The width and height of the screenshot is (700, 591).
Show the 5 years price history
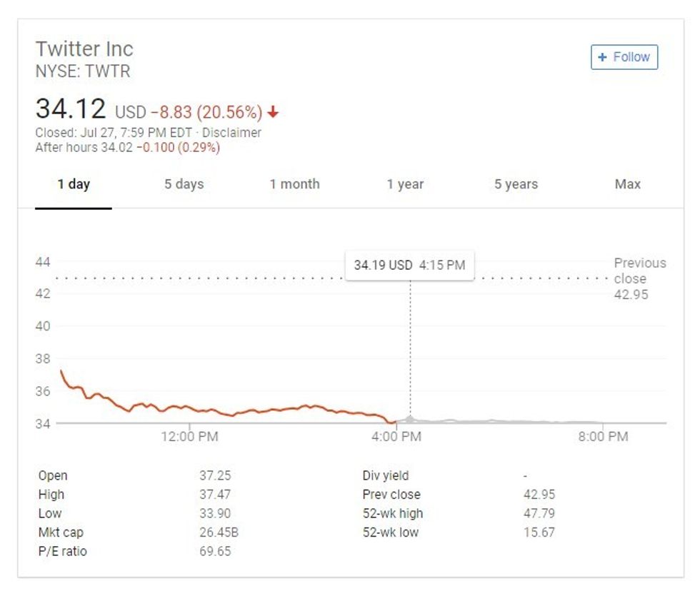click(515, 184)
